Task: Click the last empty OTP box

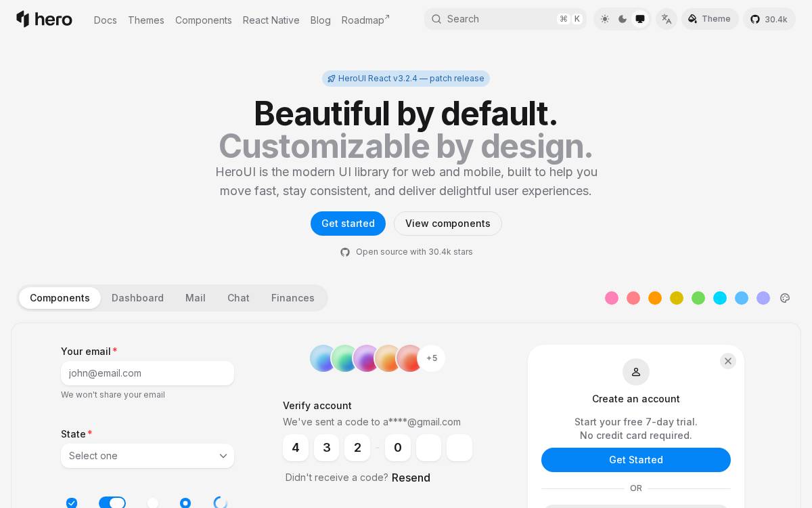Action: (x=459, y=448)
